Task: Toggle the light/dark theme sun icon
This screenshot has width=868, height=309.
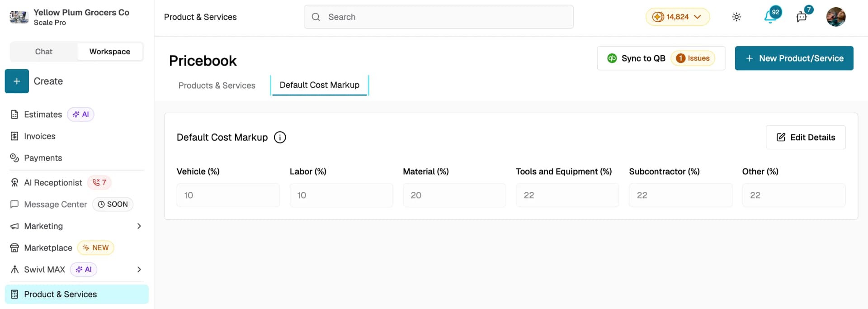Action: [x=736, y=17]
